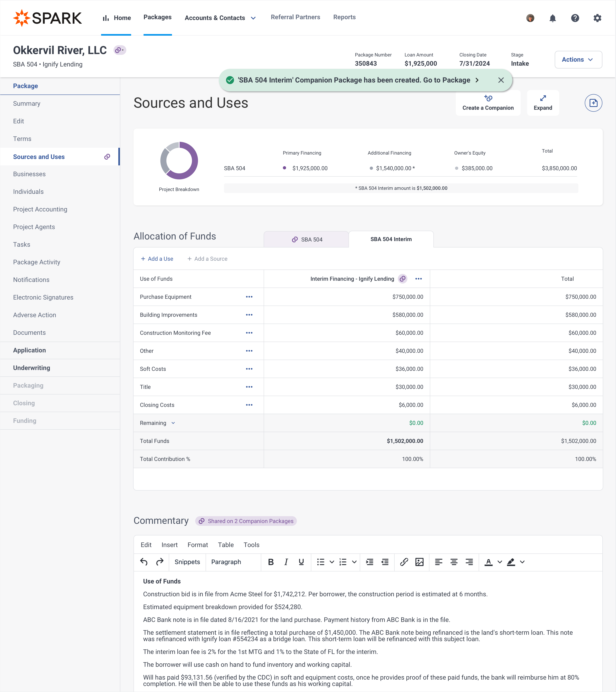The image size is (616, 692).
Task: Toggle bold formatting
Action: 271,562
